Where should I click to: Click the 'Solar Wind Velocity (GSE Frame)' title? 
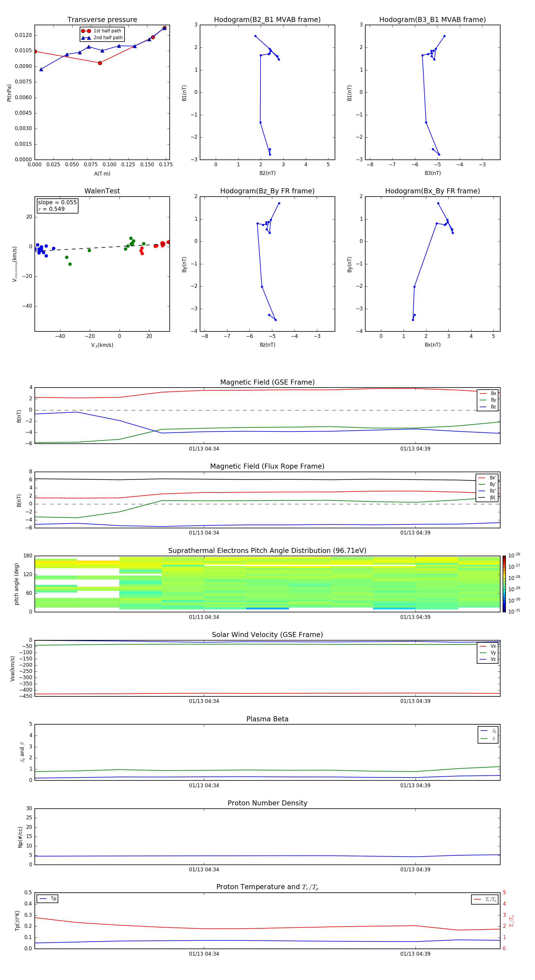(x=267, y=635)
